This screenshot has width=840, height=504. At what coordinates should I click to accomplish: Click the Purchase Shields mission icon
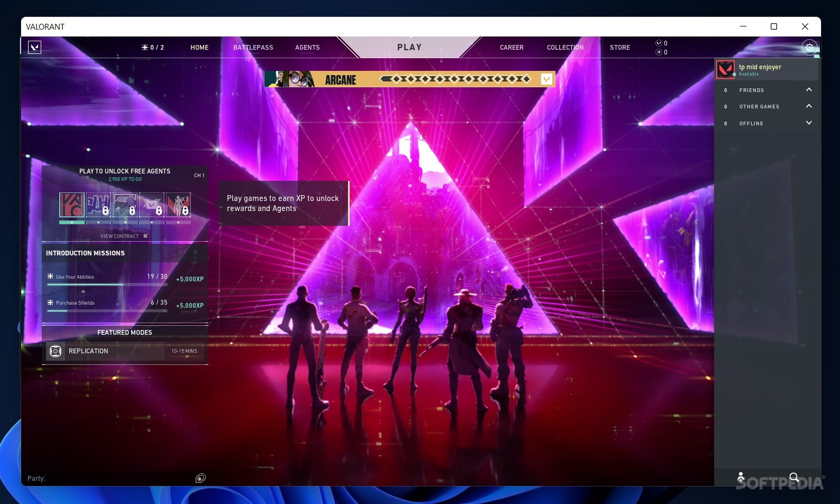point(50,303)
